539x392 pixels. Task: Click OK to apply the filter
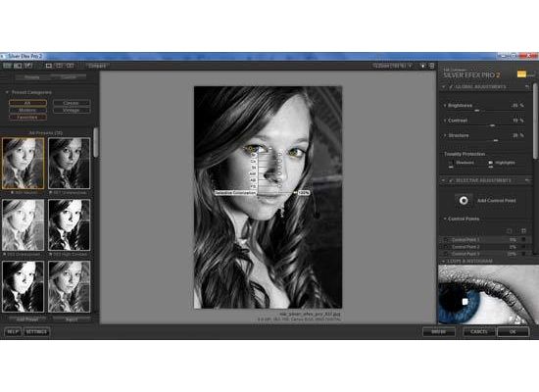[513, 332]
